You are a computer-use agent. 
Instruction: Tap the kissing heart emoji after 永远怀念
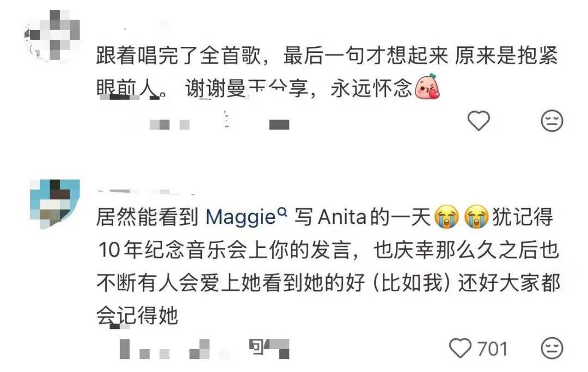pyautogui.click(x=427, y=87)
